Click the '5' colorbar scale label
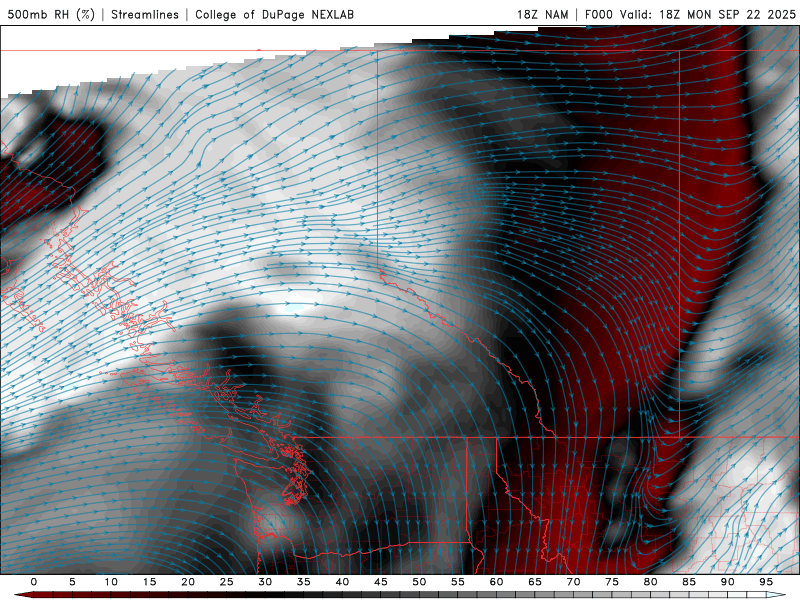 (x=72, y=582)
